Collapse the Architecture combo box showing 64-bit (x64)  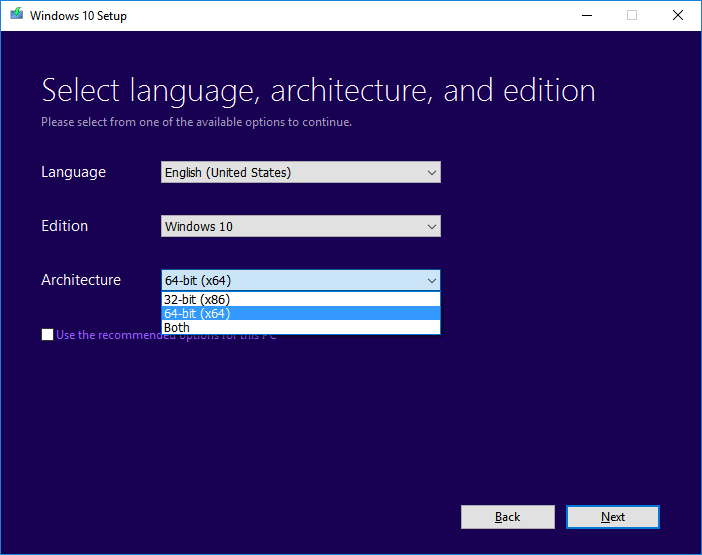tap(300, 281)
